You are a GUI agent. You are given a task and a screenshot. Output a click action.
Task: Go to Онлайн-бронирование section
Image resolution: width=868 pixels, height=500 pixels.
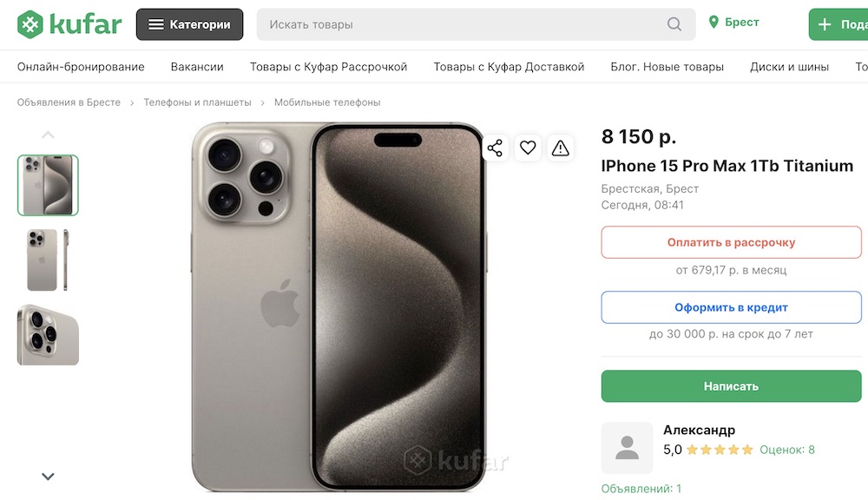coord(81,67)
